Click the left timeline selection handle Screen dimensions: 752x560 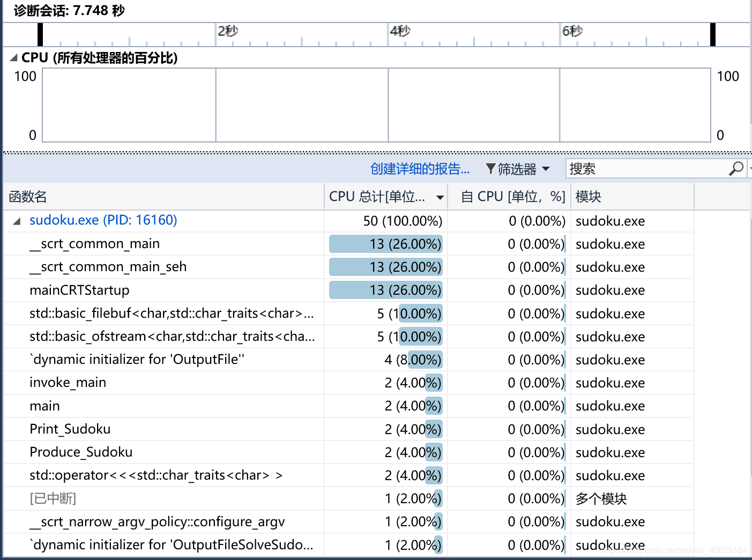40,34
